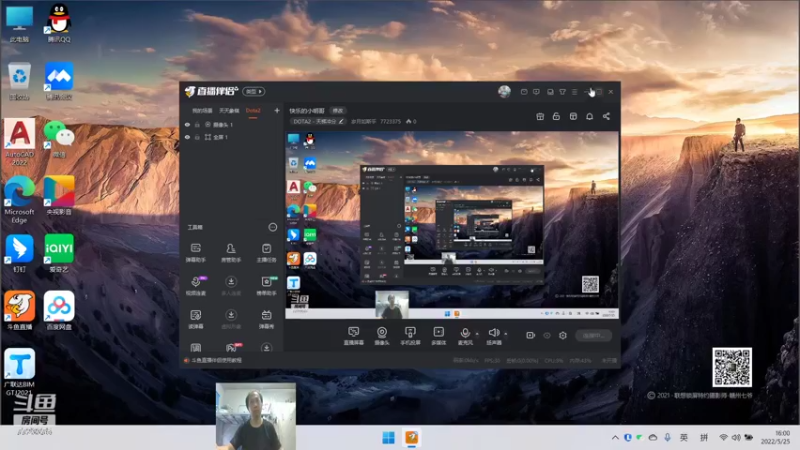Open the 弹幕秀 tool
The height and width of the screenshot is (450, 800).
[266, 319]
